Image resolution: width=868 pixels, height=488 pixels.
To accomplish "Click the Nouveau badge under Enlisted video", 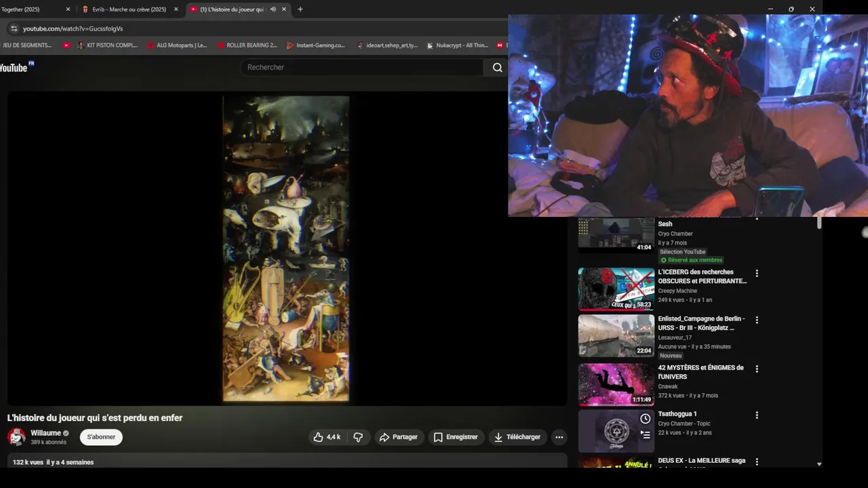I will (671, 356).
